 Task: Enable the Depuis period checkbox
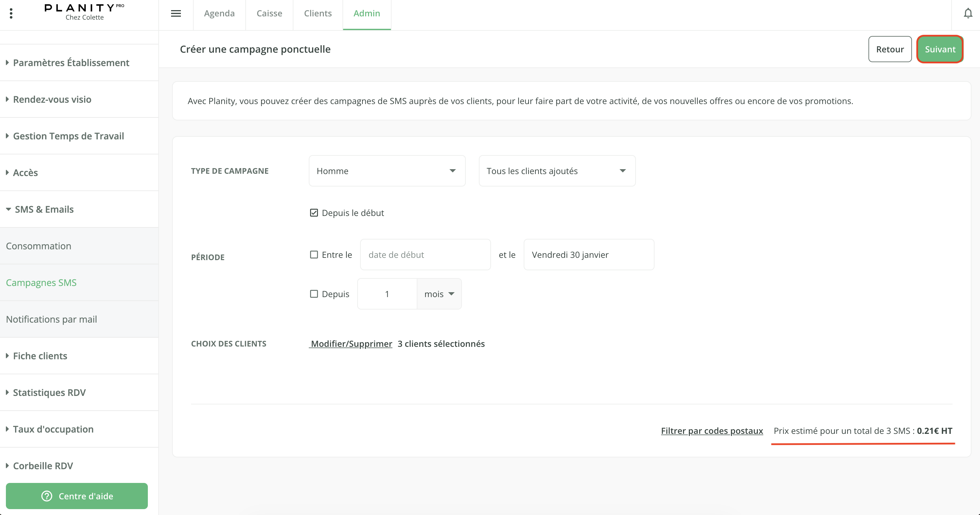click(314, 294)
